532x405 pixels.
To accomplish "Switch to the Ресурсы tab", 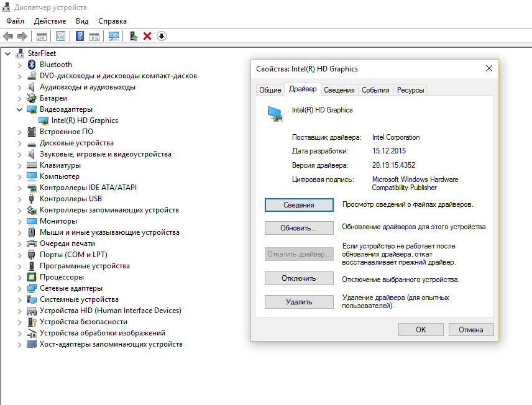I will (x=411, y=90).
